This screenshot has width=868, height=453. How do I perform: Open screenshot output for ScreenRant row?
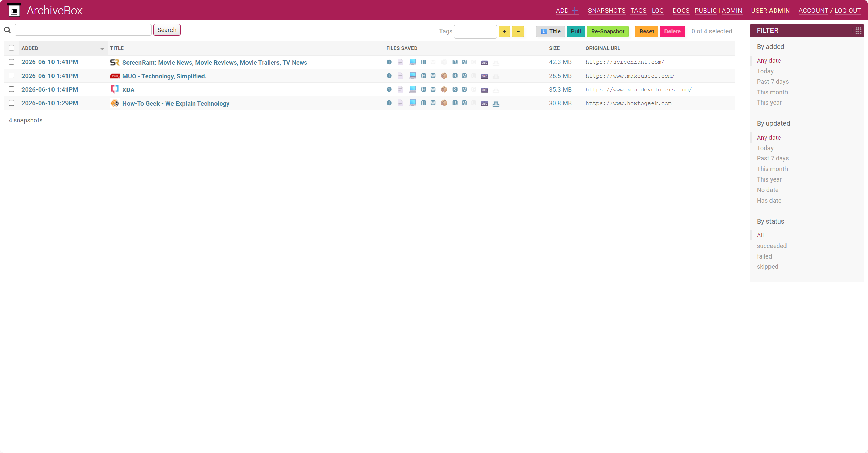click(x=413, y=62)
